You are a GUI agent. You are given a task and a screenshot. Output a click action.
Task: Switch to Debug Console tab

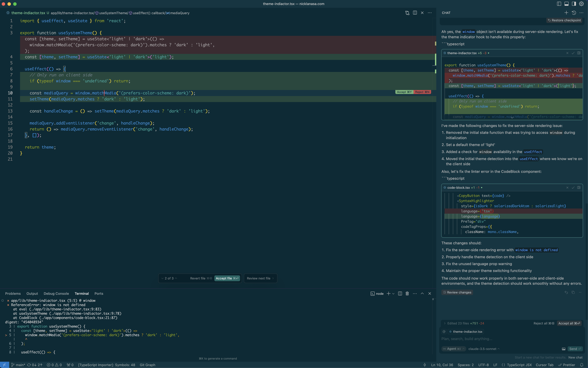coord(56,293)
